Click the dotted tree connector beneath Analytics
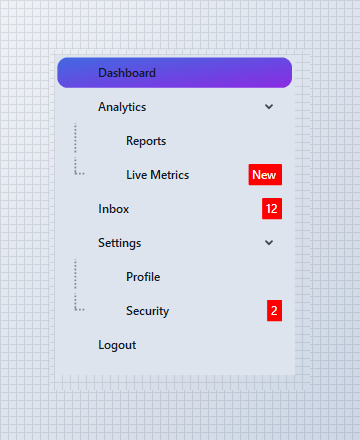This screenshot has width=360, height=440. [79, 149]
